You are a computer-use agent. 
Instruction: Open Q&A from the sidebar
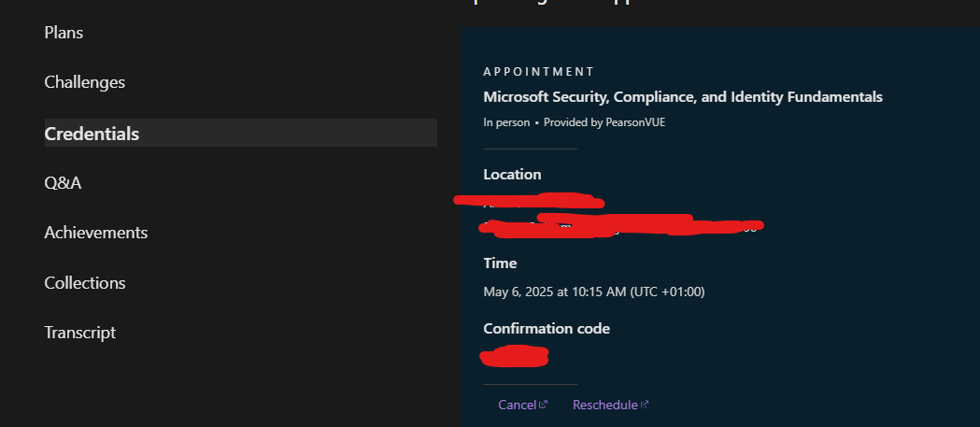click(64, 183)
